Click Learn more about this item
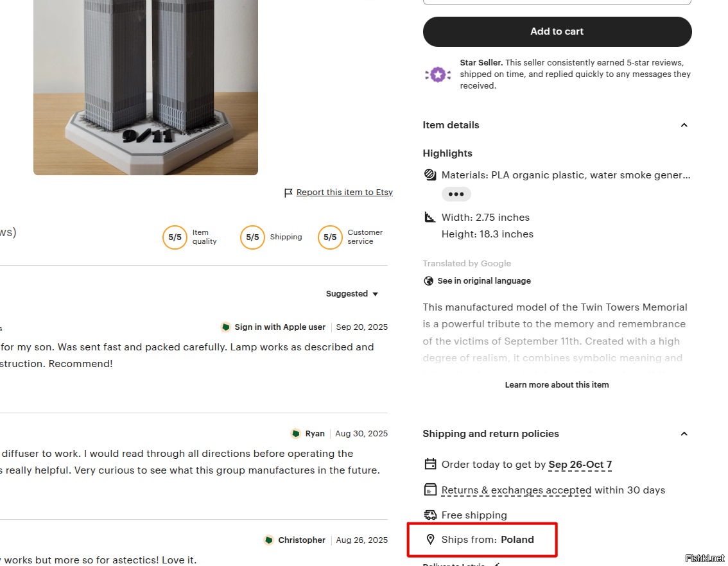This screenshot has height=566, width=728. coord(557,385)
